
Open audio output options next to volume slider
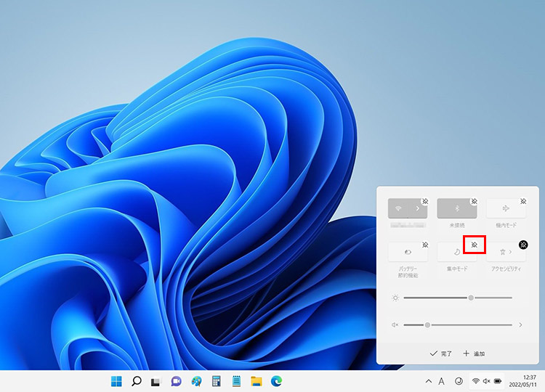[x=520, y=325]
